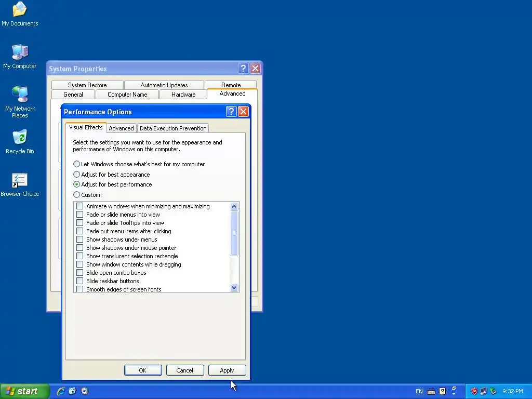Enable Show shadows under mouse pointer
The height and width of the screenshot is (399, 532).
pos(79,248)
